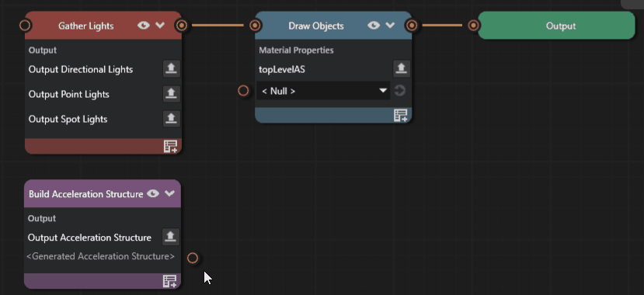This screenshot has height=295, width=644.
Task: Collapse the Draw Objects node chevron
Action: coord(390,26)
